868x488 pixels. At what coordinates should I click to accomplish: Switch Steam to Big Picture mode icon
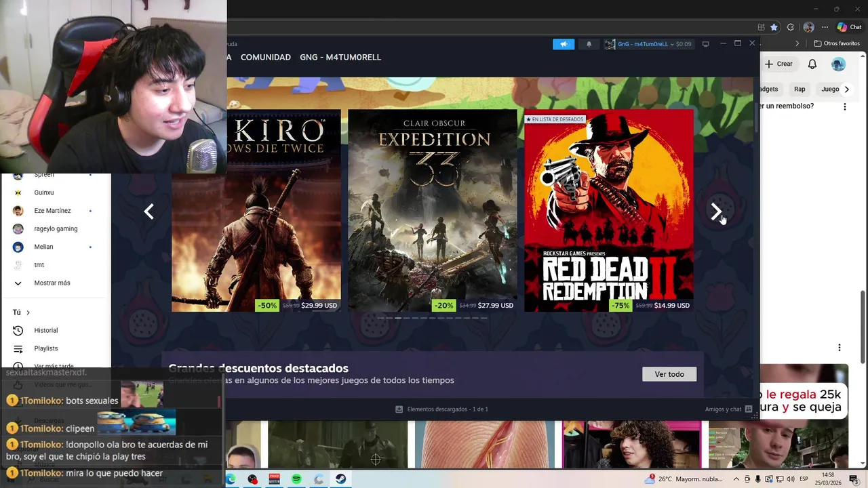705,44
